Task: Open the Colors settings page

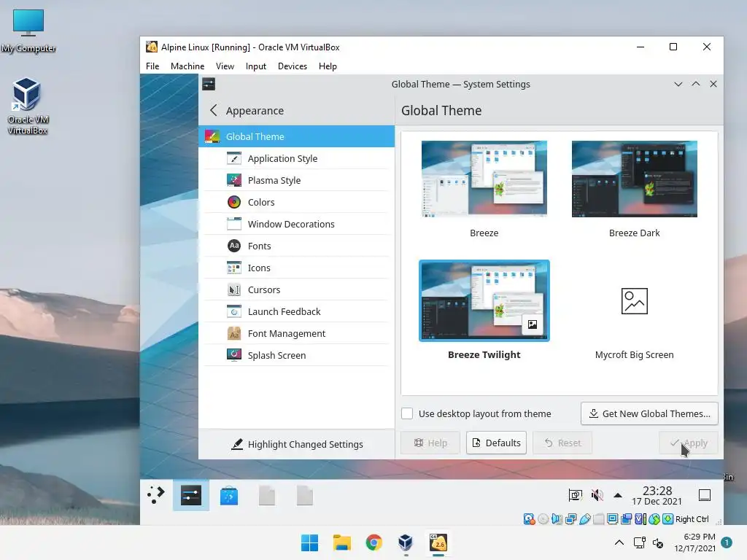Action: point(296,203)
